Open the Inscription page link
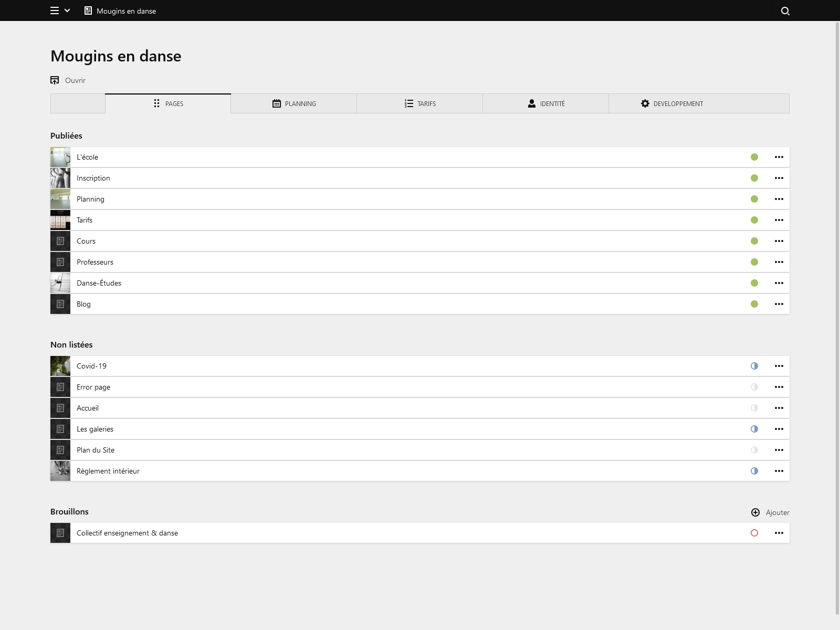This screenshot has height=630, width=840. pos(93,177)
